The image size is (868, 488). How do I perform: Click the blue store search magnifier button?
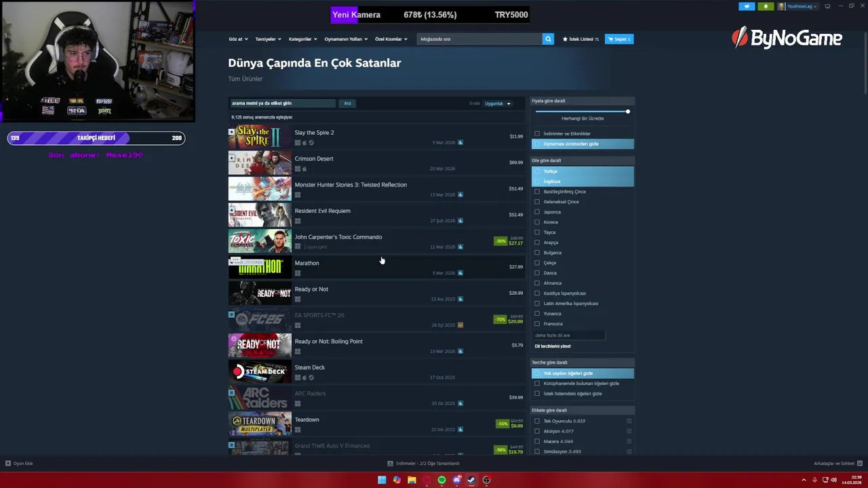tap(548, 39)
